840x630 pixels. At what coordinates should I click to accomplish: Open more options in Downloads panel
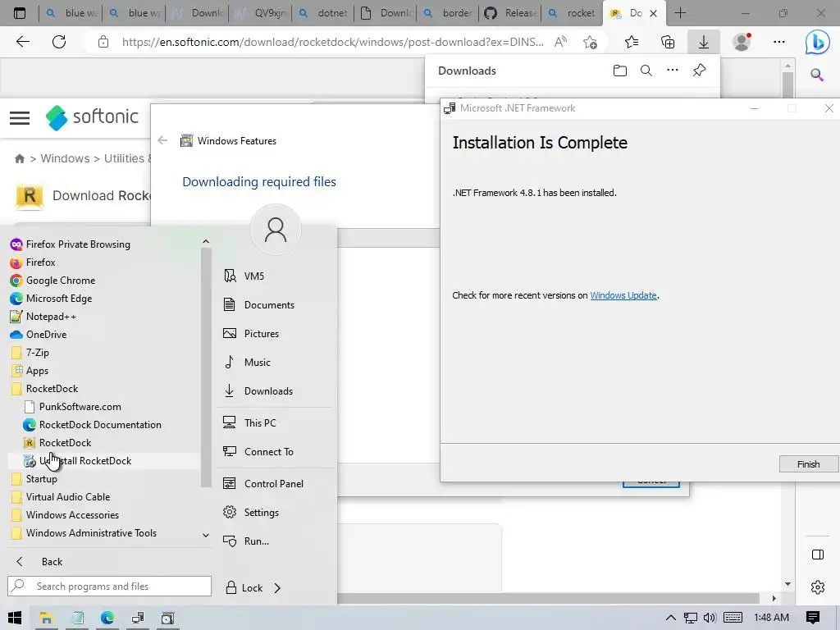pyautogui.click(x=673, y=71)
